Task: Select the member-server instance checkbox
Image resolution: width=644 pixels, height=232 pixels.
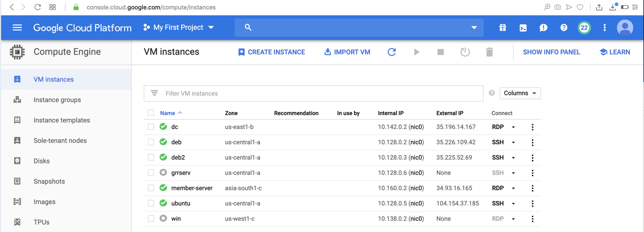Action: pyautogui.click(x=151, y=188)
